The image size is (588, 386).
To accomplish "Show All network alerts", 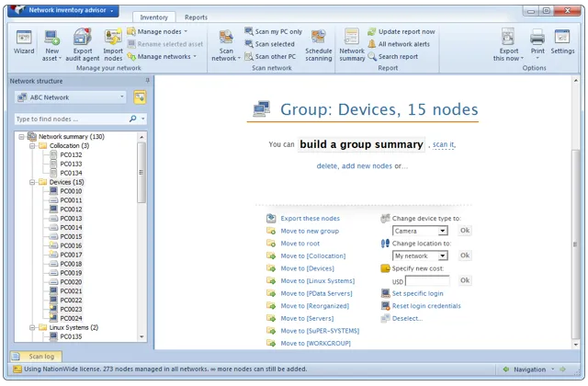I will tap(399, 44).
